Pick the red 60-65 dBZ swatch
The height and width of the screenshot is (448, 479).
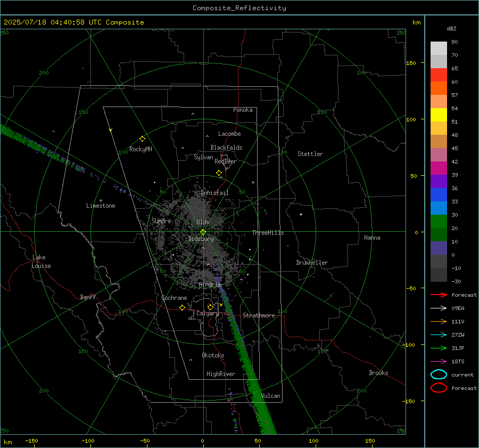point(439,75)
